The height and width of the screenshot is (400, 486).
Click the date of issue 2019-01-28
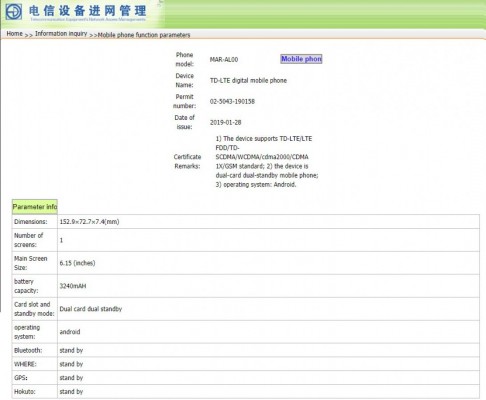226,122
